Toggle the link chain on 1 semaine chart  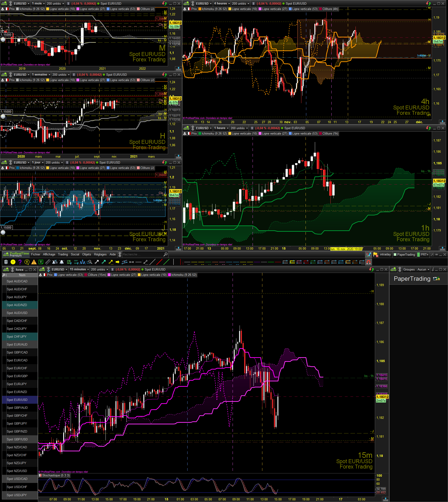[x=11, y=75]
